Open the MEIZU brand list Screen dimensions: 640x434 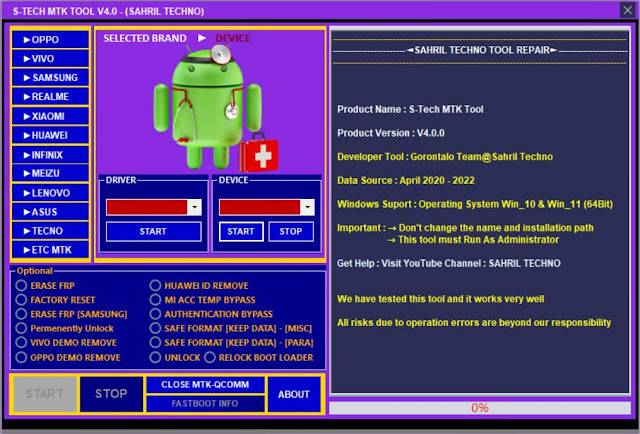(x=50, y=173)
